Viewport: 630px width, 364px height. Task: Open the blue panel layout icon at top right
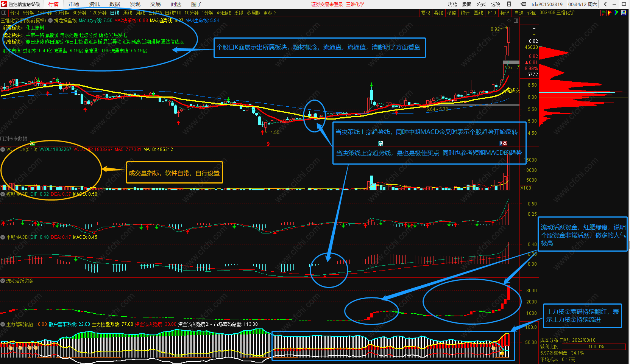[x=624, y=13]
